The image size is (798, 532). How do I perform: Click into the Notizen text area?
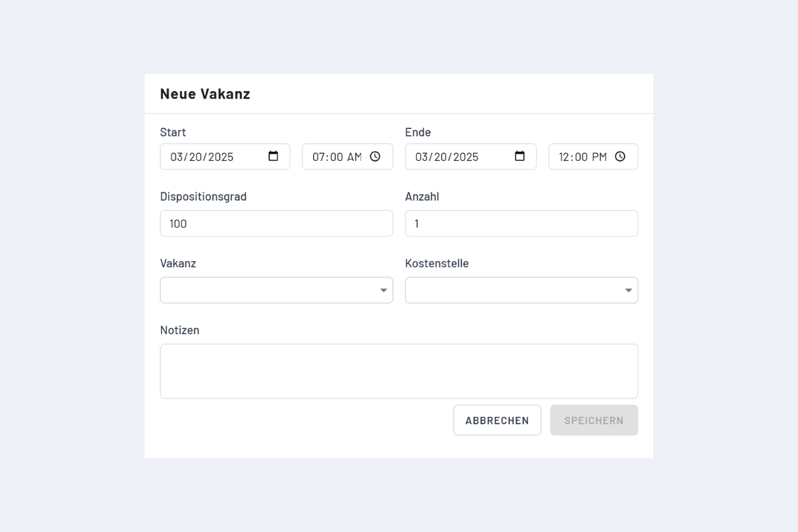(398, 371)
